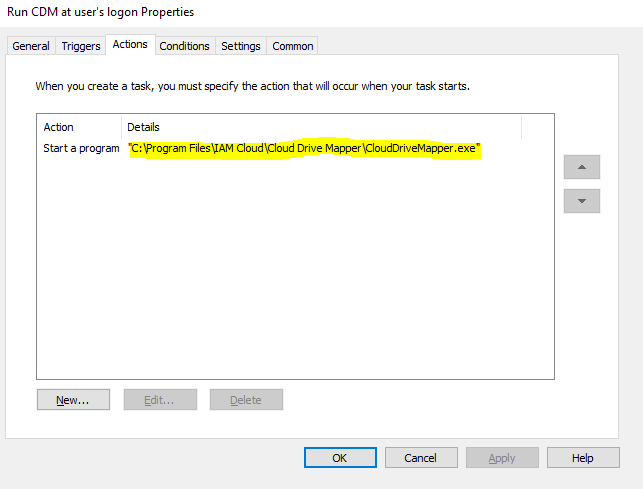Click the Edit... button
The width and height of the screenshot is (643, 489).
point(160,400)
